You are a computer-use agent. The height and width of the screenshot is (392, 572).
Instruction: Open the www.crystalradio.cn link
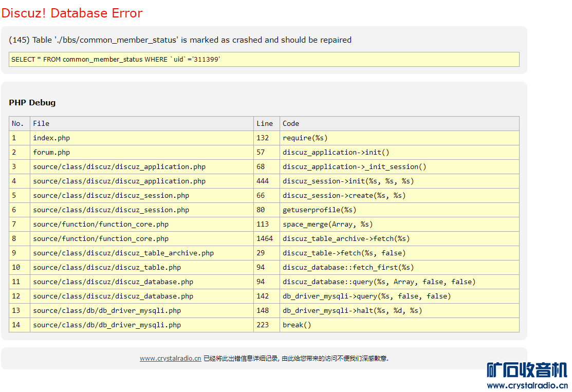tap(170, 359)
